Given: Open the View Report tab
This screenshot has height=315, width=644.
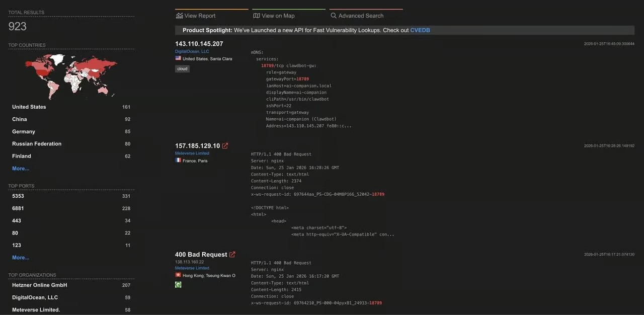Looking at the screenshot, I should pos(200,16).
